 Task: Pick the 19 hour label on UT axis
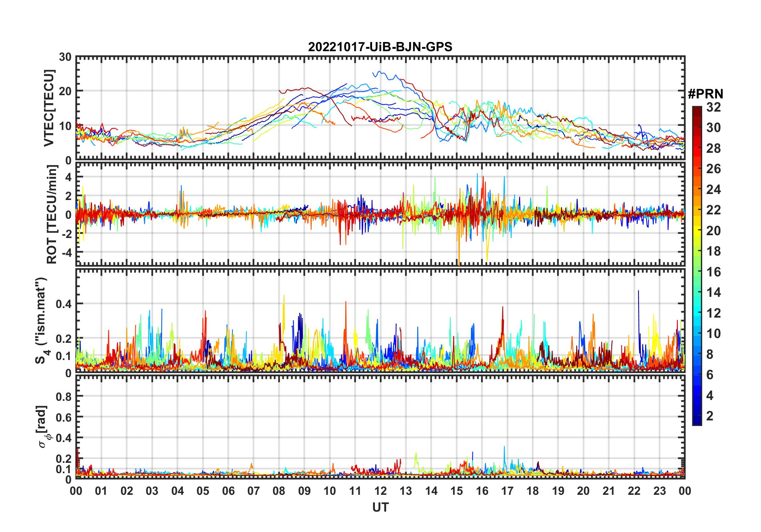(x=558, y=491)
